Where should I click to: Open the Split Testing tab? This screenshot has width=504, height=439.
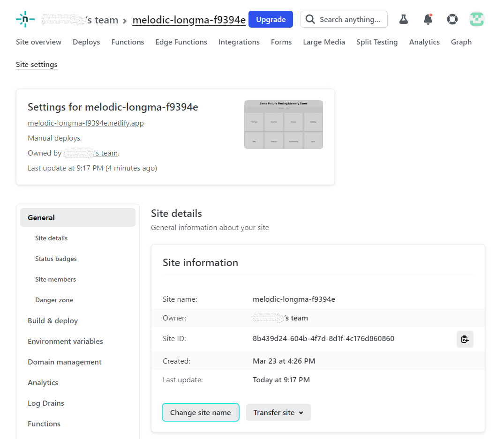coord(377,42)
